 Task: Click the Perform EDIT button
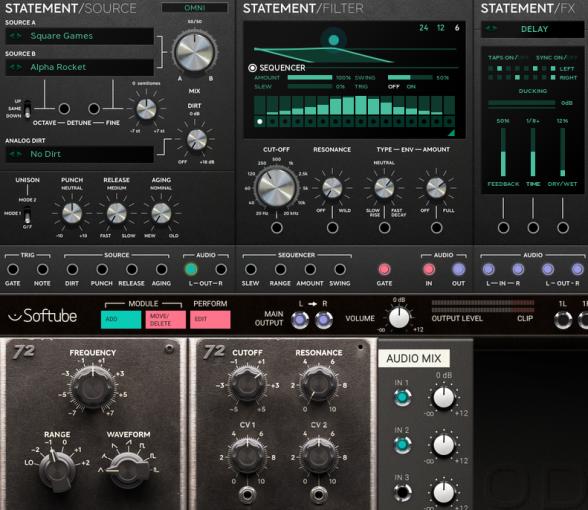pos(210,320)
